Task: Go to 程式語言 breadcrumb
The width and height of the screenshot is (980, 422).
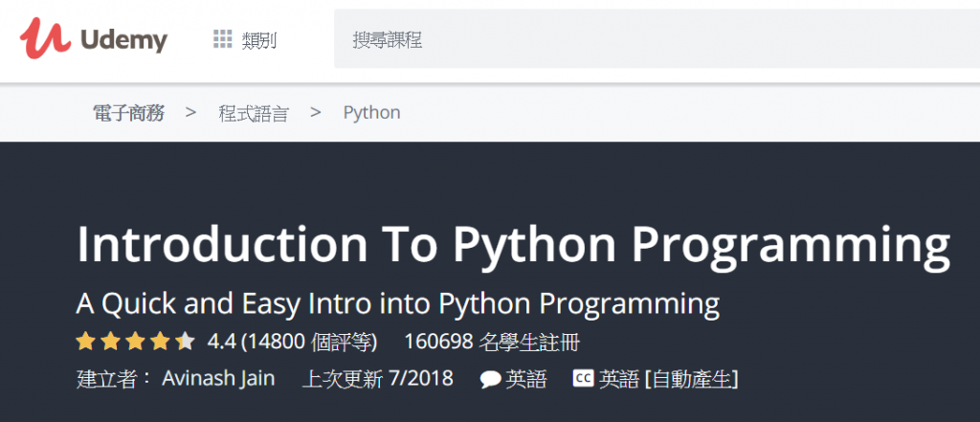Action: pyautogui.click(x=254, y=113)
